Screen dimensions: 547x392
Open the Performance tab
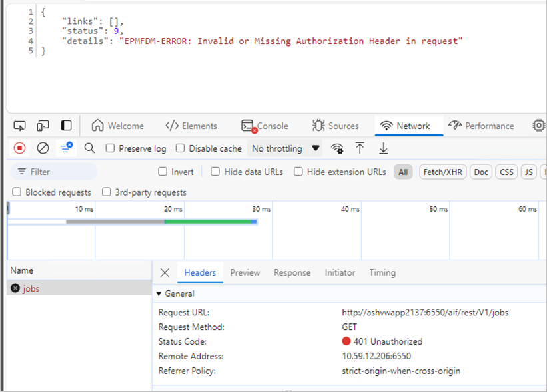(481, 126)
